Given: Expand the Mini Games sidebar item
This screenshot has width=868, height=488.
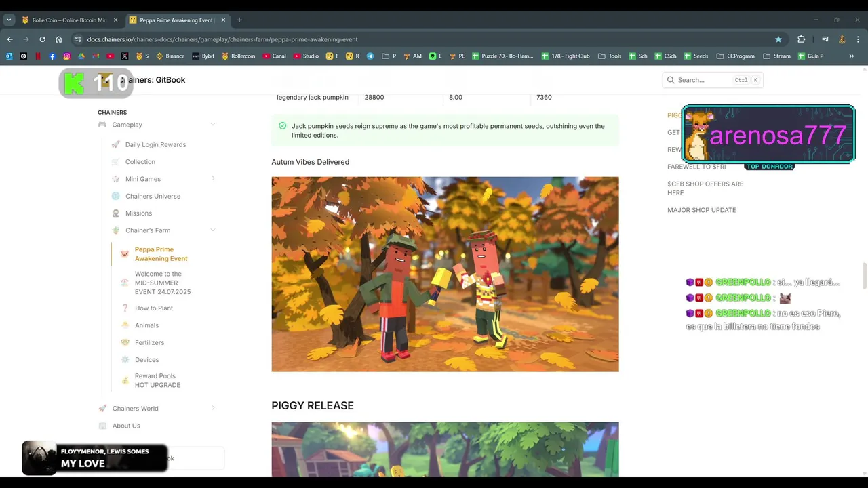Looking at the screenshot, I should (213, 179).
